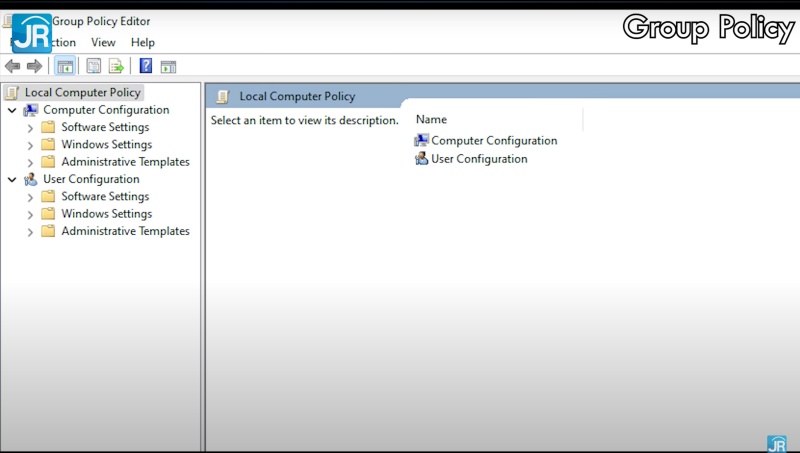Screen dimensions: 800x453
Task: Open Help using the blue question mark icon
Action: [x=146, y=66]
